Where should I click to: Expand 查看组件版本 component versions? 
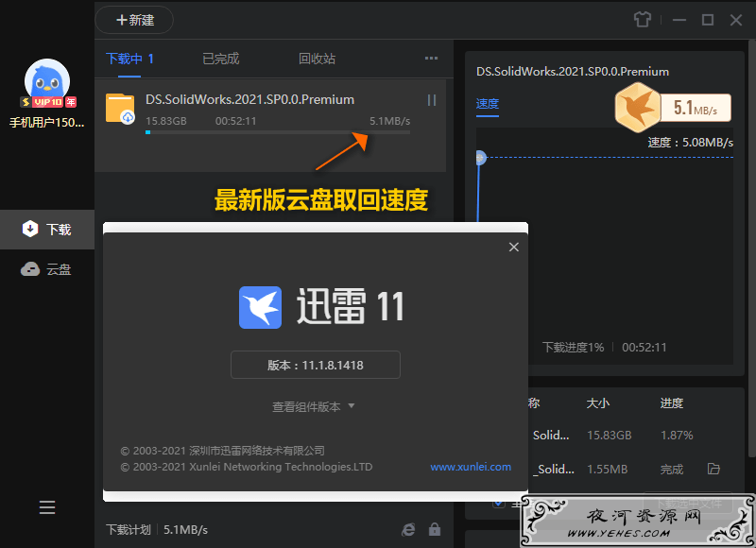coord(314,407)
